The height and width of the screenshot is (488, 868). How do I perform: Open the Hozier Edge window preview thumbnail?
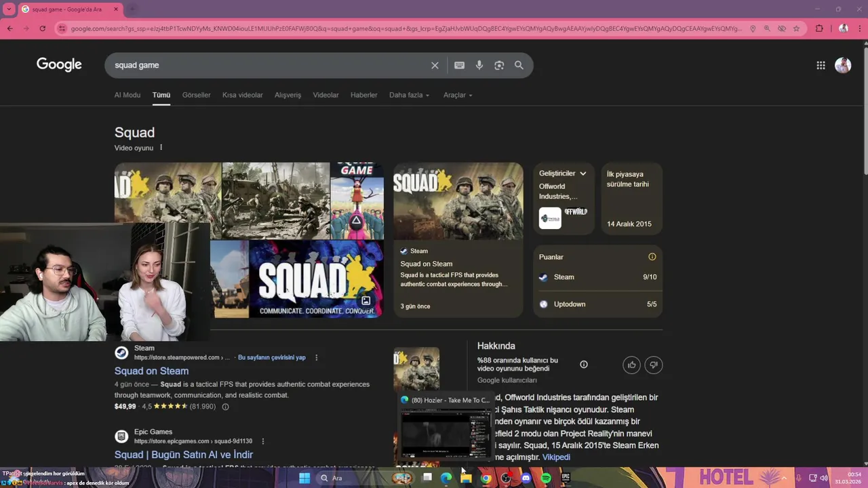tap(445, 428)
